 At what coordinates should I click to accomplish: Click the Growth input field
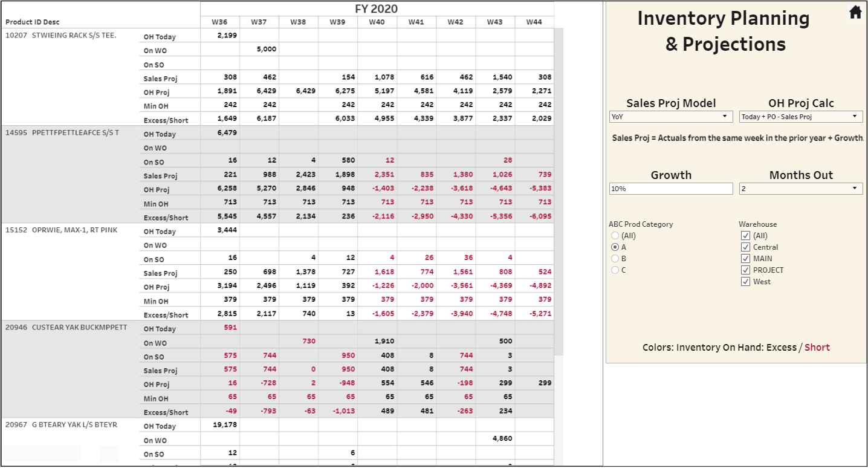pos(671,189)
